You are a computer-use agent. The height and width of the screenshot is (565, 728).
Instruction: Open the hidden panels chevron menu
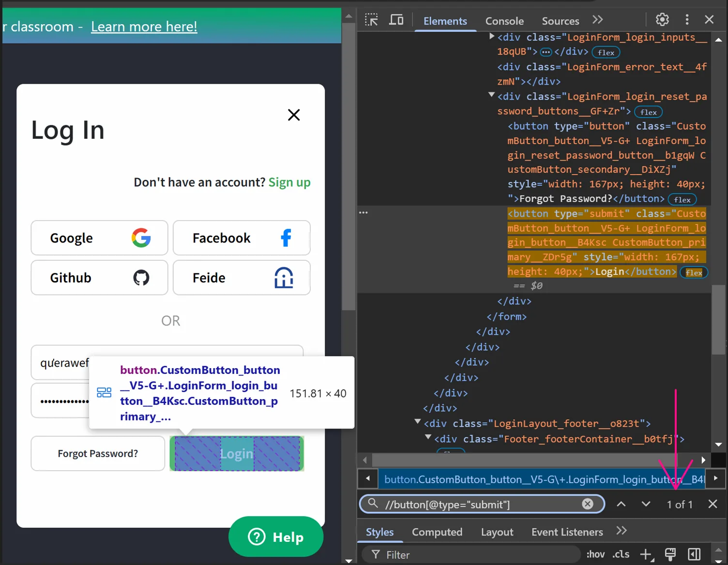[598, 19]
